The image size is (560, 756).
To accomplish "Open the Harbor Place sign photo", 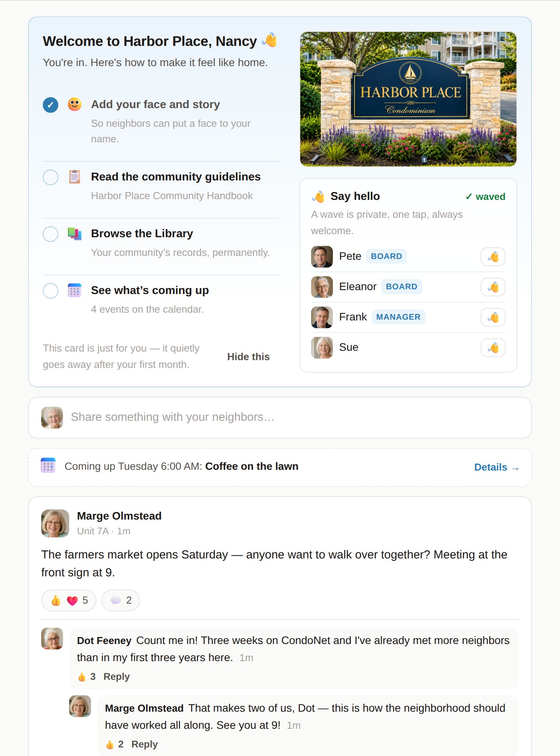I will pyautogui.click(x=408, y=99).
